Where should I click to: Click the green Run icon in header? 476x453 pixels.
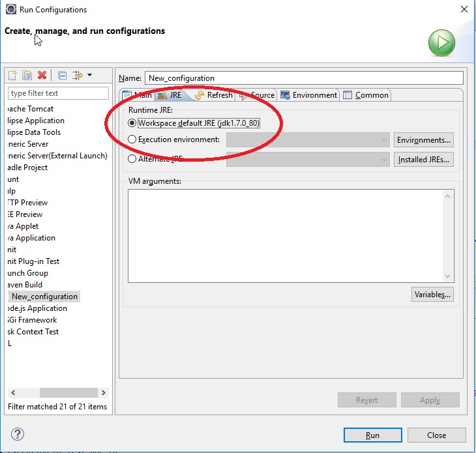441,44
